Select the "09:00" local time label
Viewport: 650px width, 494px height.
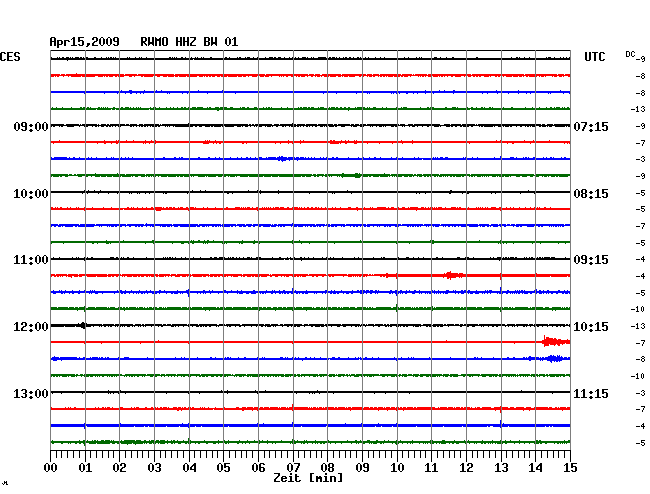[31, 126]
